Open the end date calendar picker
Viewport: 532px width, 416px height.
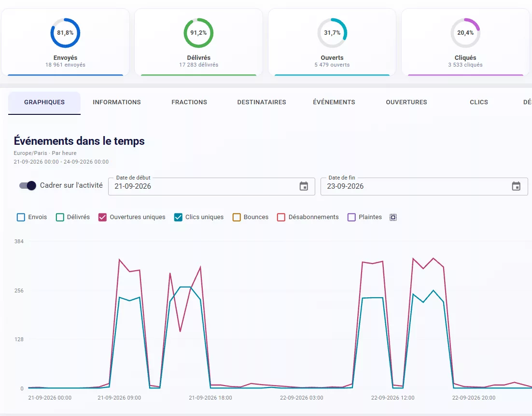point(516,186)
